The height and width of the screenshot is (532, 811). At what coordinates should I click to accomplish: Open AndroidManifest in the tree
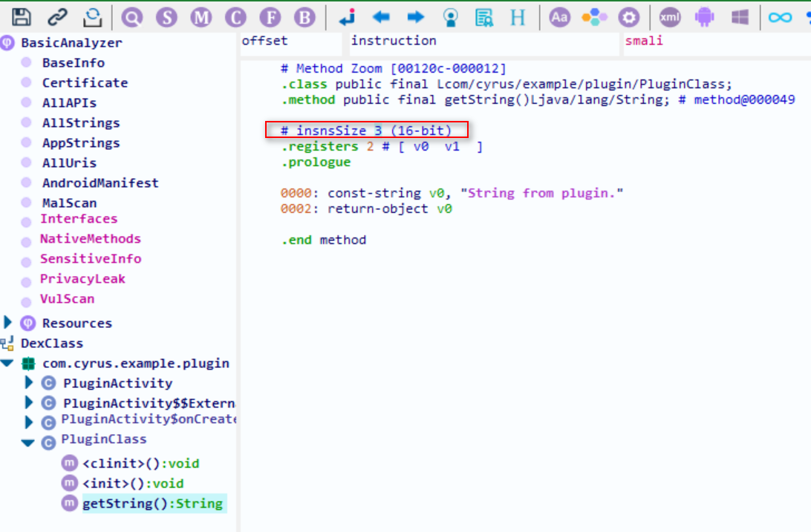click(x=100, y=183)
